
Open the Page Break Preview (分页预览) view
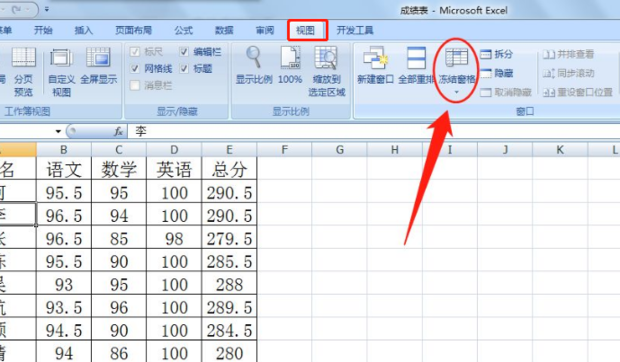coord(23,71)
